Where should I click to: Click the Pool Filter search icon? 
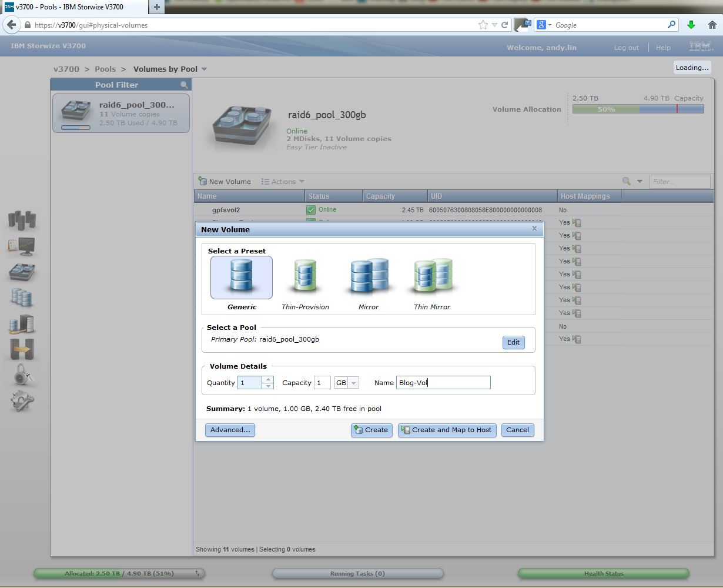185,85
